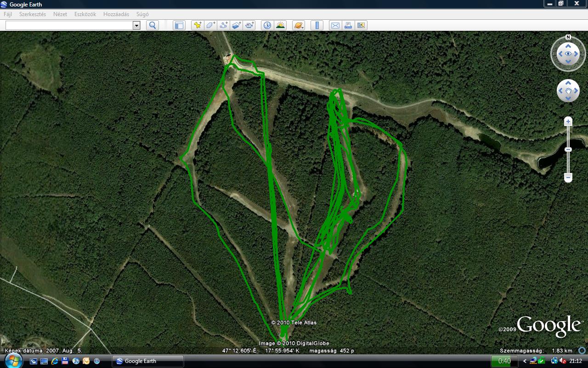Add a new placemark with pushpin icon
The width and height of the screenshot is (588, 368).
198,25
